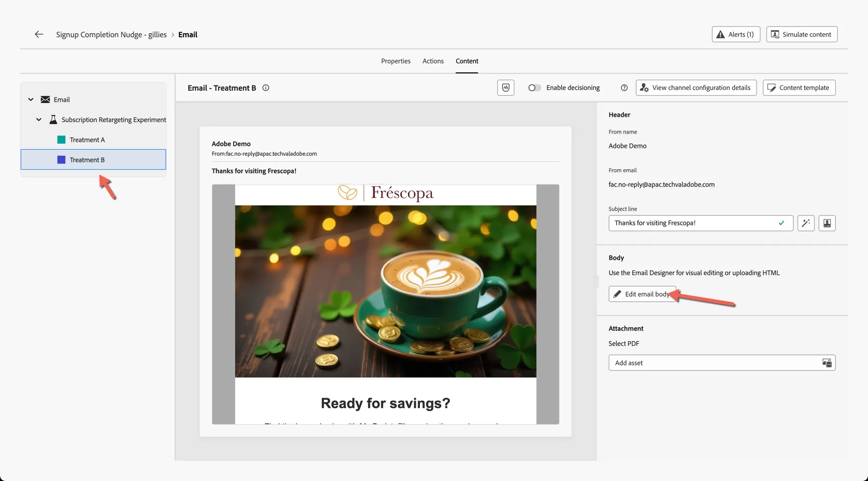Viewport: 868px width, 481px height.
Task: Collapse Subscription Retargeting Experiment node
Action: [x=39, y=119]
